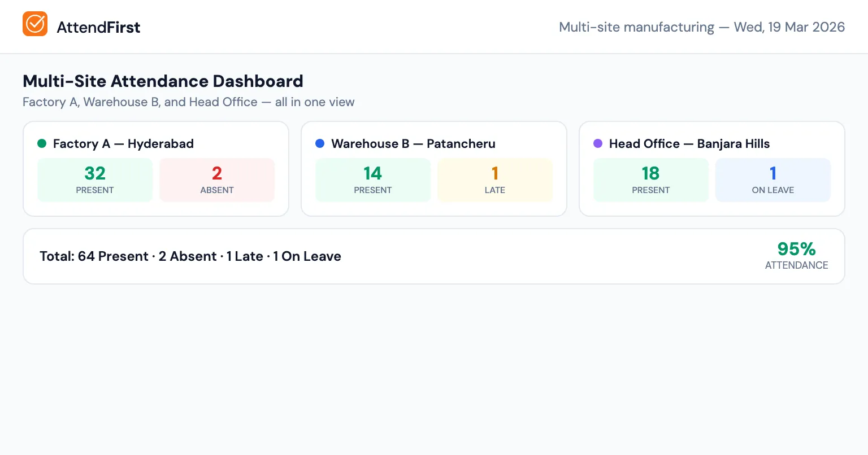Click the 2 Absent tile for Factory A
The height and width of the screenshot is (455, 868).
217,180
